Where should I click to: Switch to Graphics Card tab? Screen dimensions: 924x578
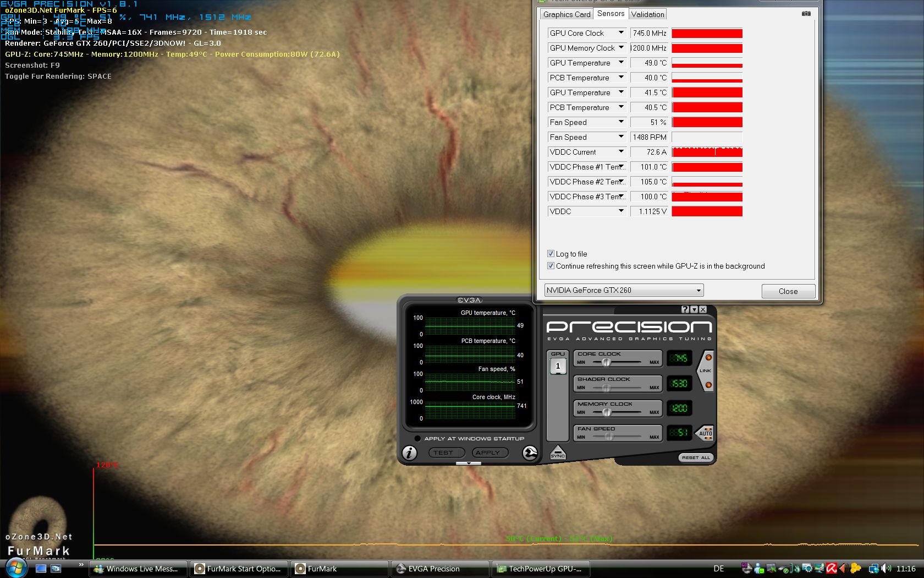[566, 14]
